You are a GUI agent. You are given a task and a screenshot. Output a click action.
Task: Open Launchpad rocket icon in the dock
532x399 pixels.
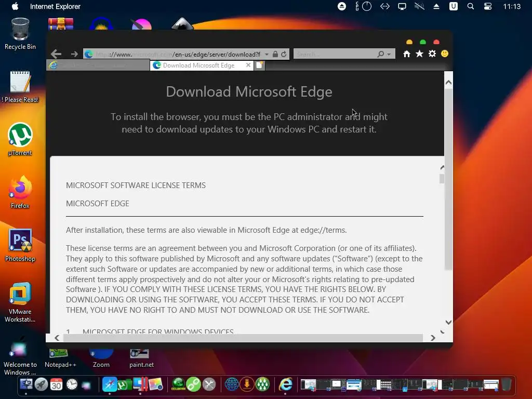41,384
